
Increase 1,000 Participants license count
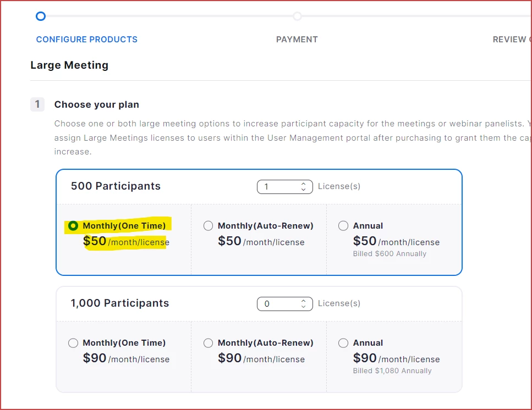[303, 301]
